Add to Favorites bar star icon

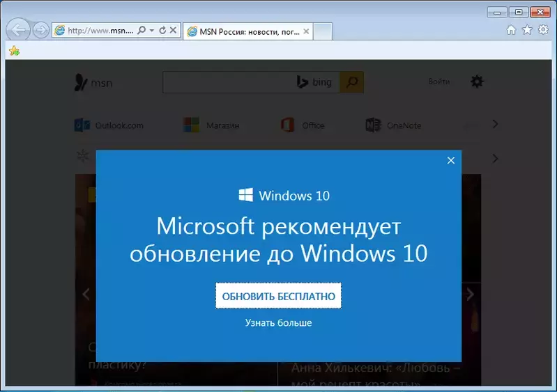tap(14, 51)
